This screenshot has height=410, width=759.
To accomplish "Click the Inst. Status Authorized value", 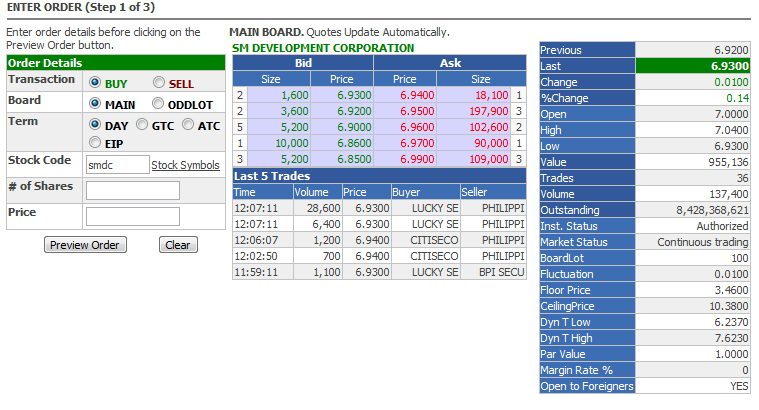I will [722, 226].
